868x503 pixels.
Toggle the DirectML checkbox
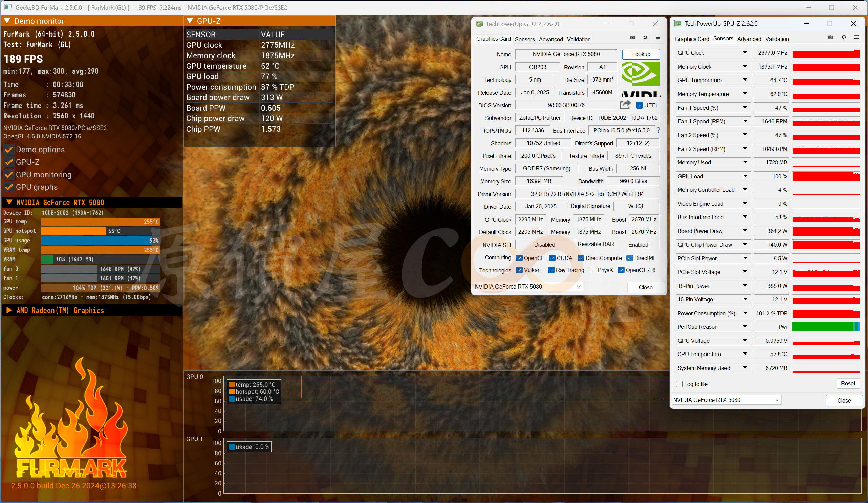point(630,258)
